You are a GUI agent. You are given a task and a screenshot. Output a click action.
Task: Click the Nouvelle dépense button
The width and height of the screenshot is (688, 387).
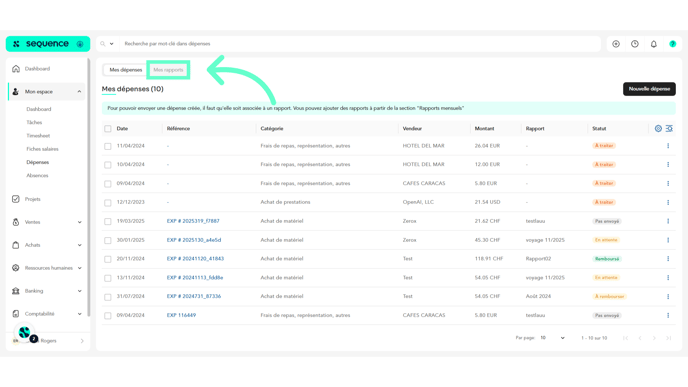click(x=649, y=89)
